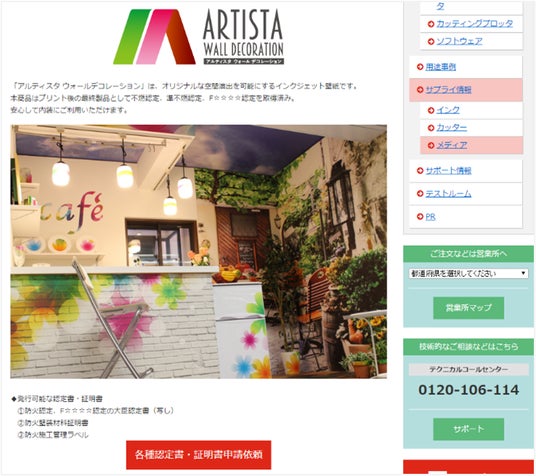Click arrow icon beside インク
Screen dimensions: 536x476
tap(431, 110)
